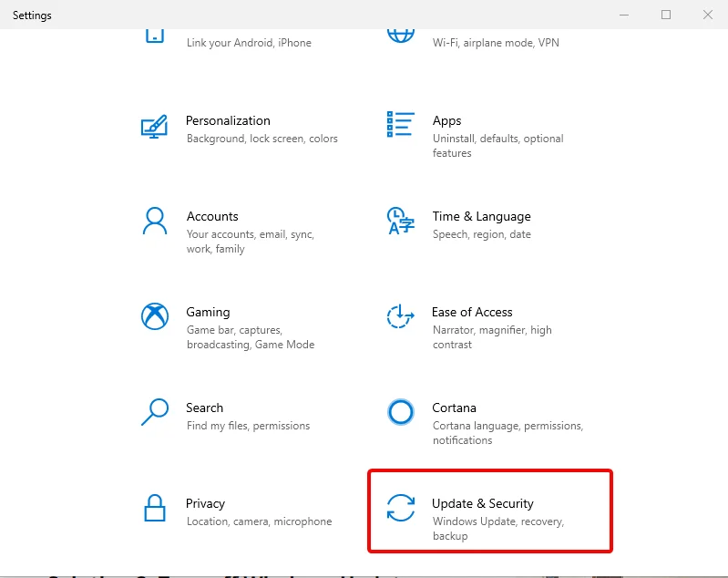Select 'Link your Android, iPhone' text
Image resolution: width=728 pixels, height=578 pixels.
point(249,43)
